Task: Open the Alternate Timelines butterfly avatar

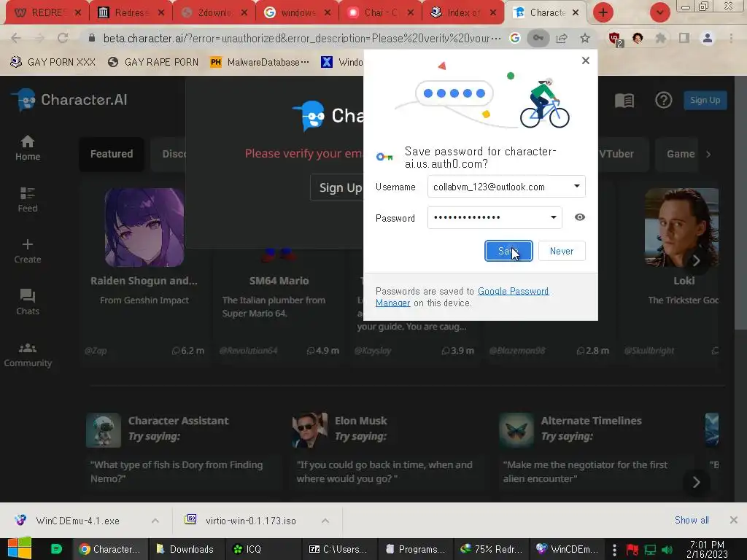Action: click(x=516, y=430)
